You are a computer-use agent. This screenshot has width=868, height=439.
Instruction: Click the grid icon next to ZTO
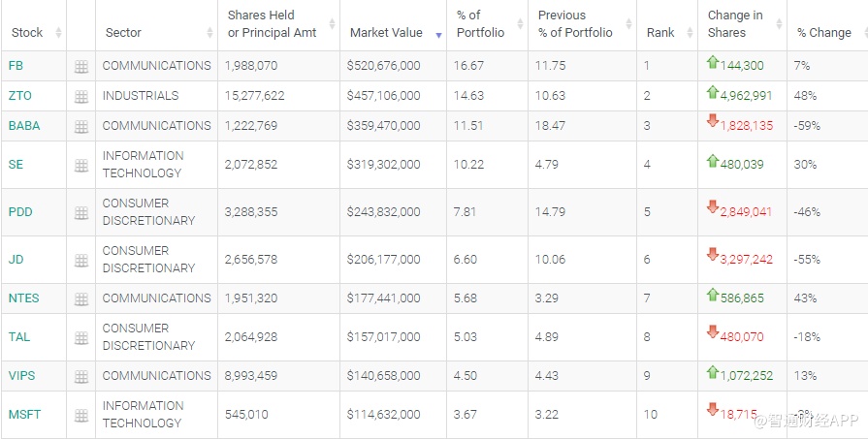coord(81,97)
